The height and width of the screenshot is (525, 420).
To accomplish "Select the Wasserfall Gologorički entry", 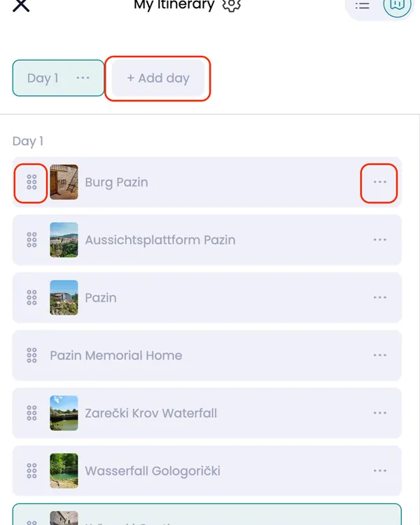I will point(153,470).
